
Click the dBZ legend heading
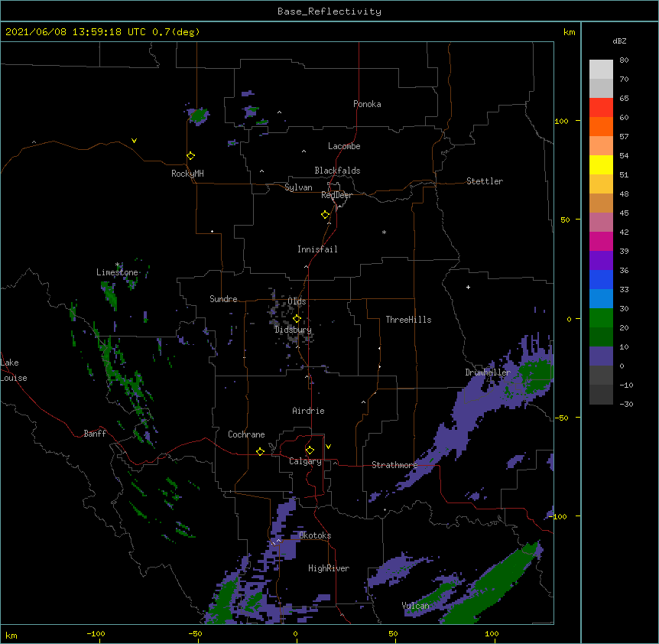point(619,41)
